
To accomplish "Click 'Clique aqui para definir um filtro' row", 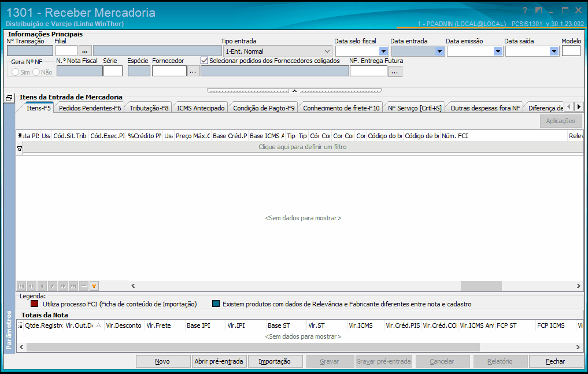I will click(x=302, y=147).
